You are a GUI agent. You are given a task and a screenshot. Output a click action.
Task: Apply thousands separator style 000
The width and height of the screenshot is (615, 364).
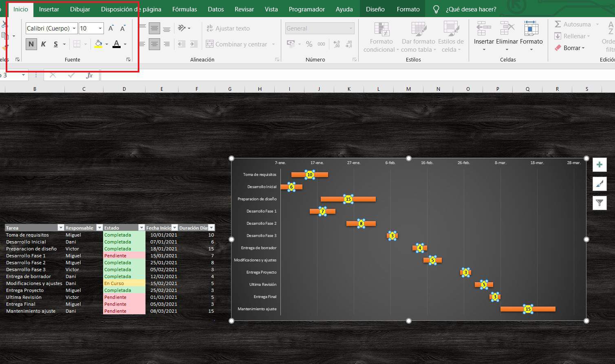pyautogui.click(x=322, y=44)
